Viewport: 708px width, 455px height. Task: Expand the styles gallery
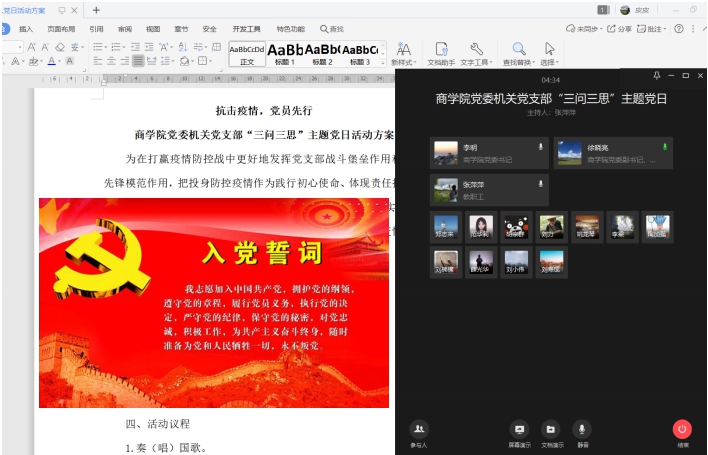[x=382, y=63]
